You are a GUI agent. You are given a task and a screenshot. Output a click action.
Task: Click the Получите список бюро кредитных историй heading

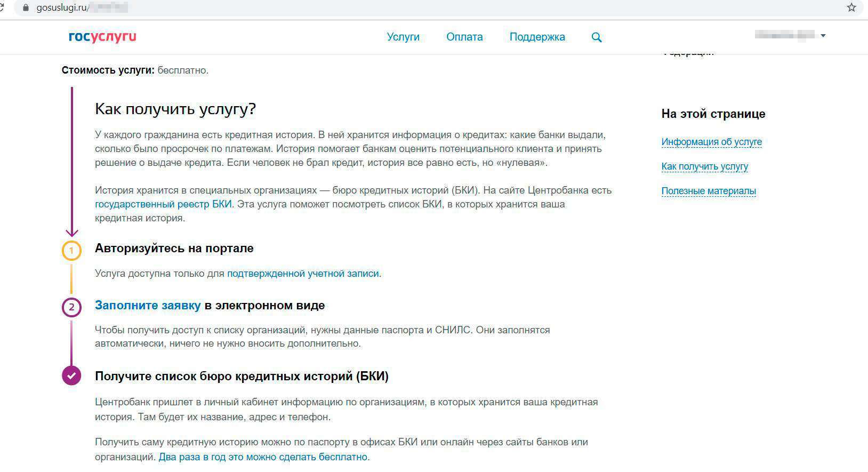[242, 376]
